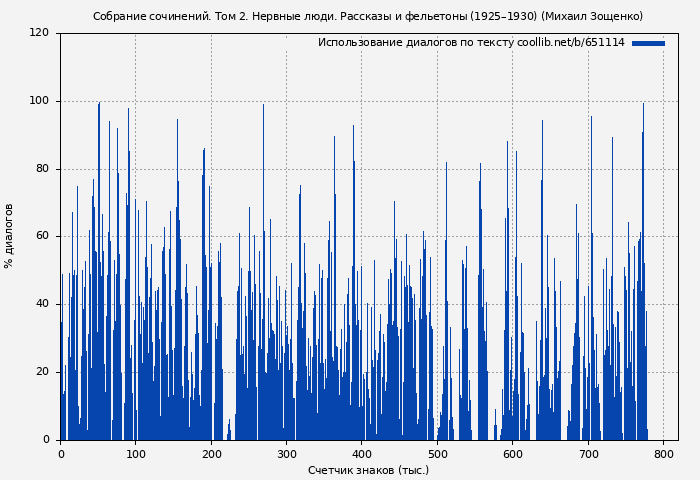
Task: Select the 20 tick label on y-axis
Action: (x=42, y=372)
